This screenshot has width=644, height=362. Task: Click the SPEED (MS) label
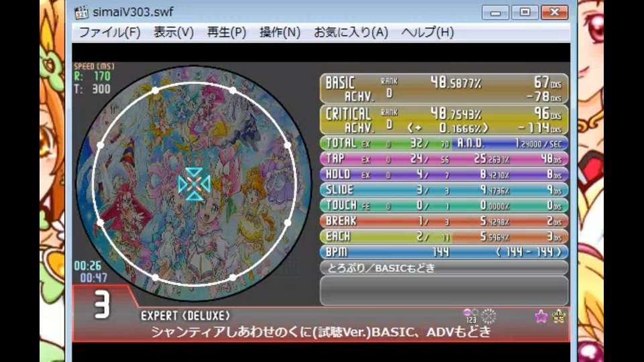point(94,66)
